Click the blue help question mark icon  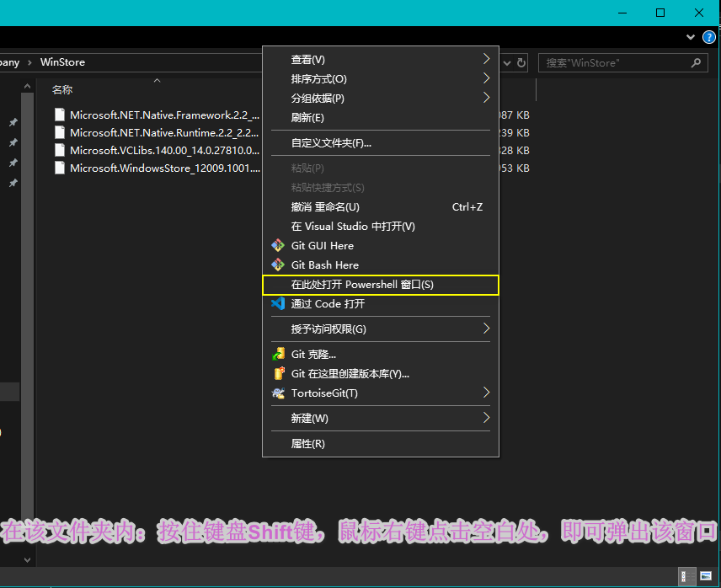(709, 37)
